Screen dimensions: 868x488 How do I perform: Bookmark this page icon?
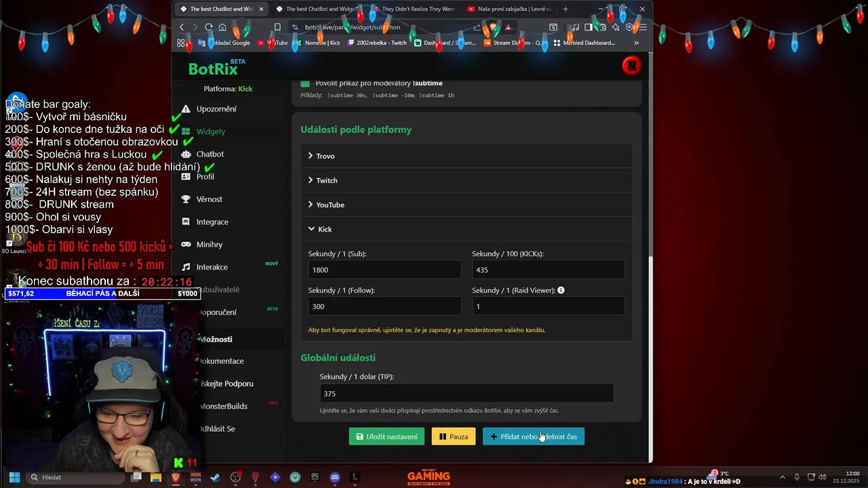pyautogui.click(x=277, y=27)
